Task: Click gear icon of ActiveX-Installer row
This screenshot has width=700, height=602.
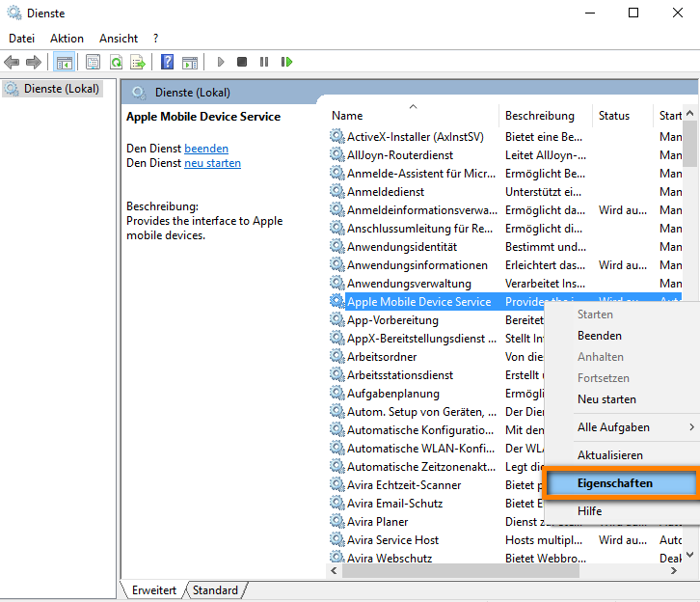Action: tap(337, 136)
